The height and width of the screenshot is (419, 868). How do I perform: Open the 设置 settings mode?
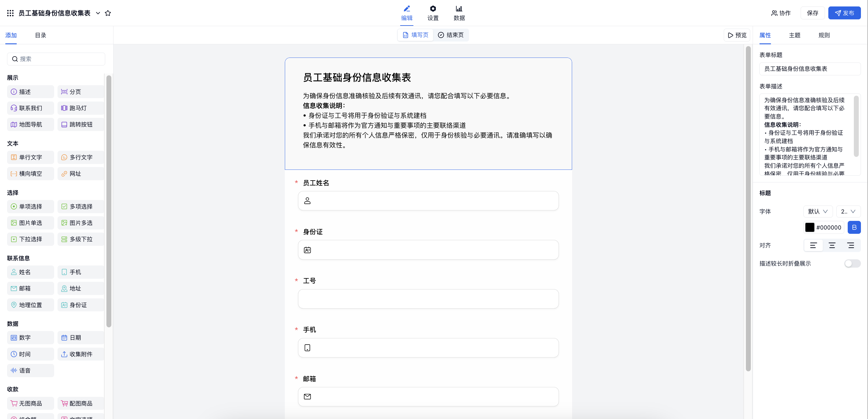pyautogui.click(x=433, y=13)
